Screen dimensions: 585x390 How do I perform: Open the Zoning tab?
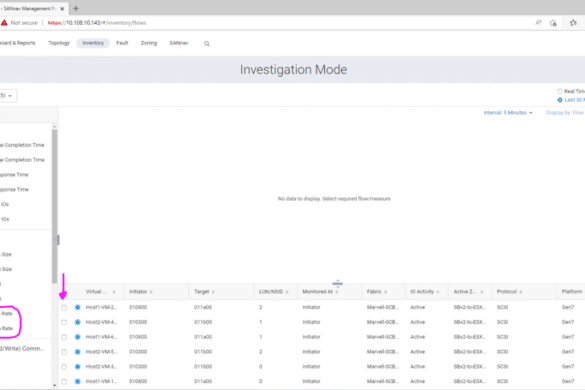pyautogui.click(x=149, y=43)
